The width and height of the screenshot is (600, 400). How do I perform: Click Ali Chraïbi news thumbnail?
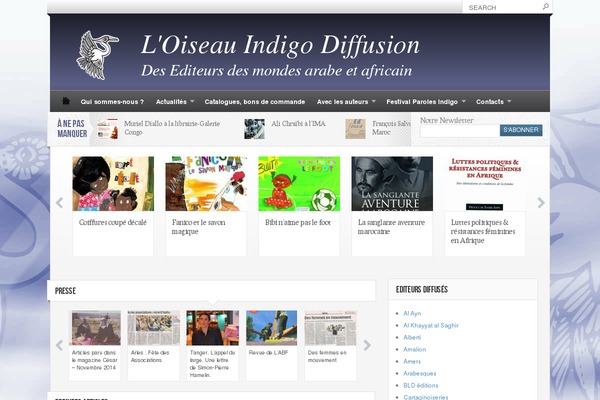click(254, 129)
